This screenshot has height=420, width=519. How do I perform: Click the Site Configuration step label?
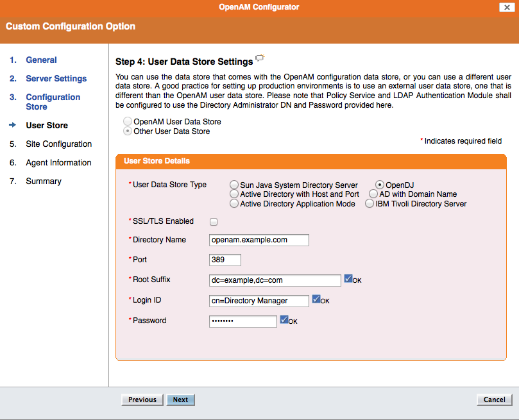click(x=59, y=144)
